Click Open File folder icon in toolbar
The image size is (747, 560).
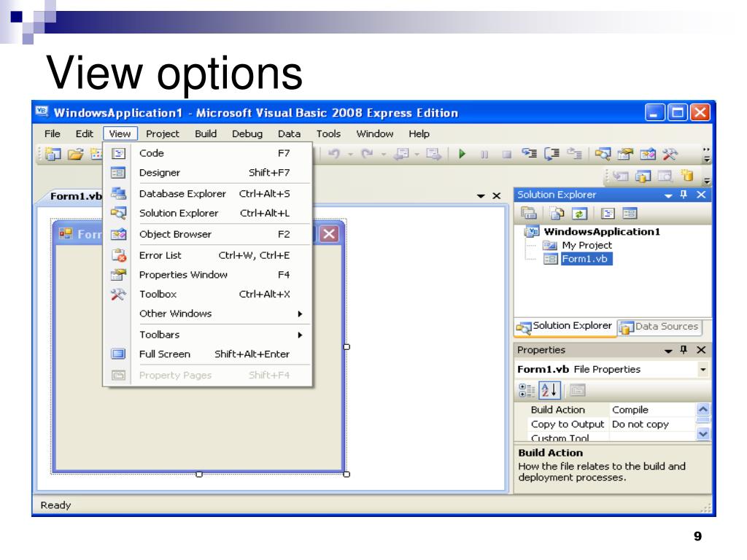pyautogui.click(x=75, y=154)
